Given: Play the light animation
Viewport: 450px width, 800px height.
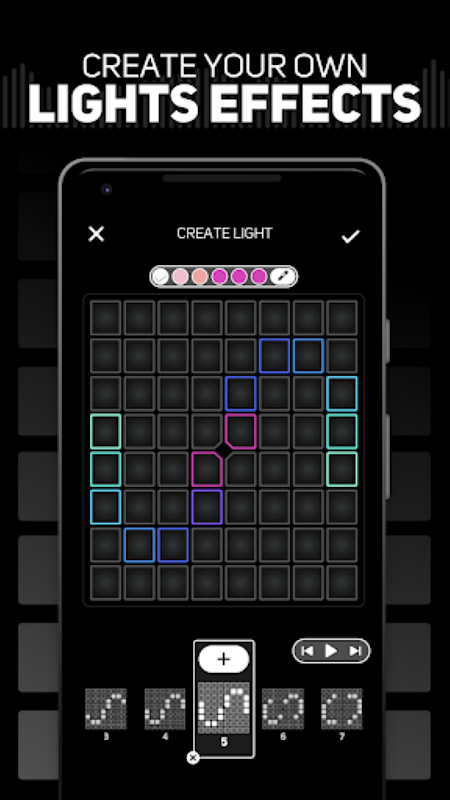Looking at the screenshot, I should pos(331,651).
